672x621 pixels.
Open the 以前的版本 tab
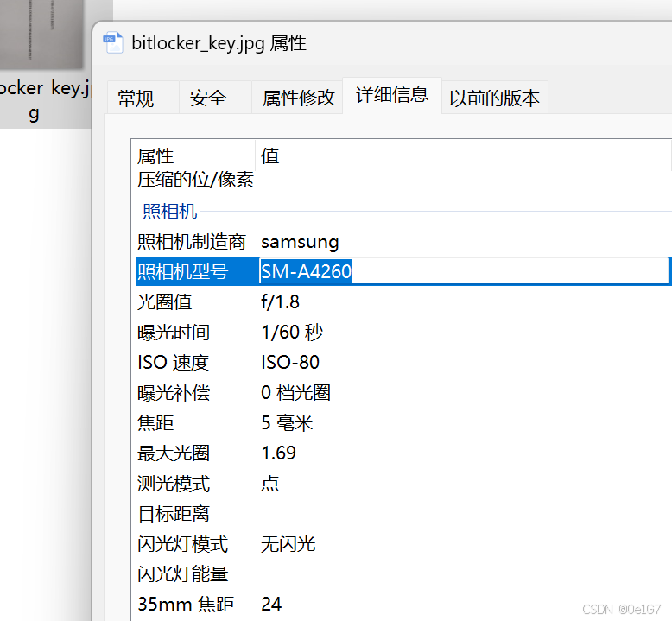[x=495, y=98]
